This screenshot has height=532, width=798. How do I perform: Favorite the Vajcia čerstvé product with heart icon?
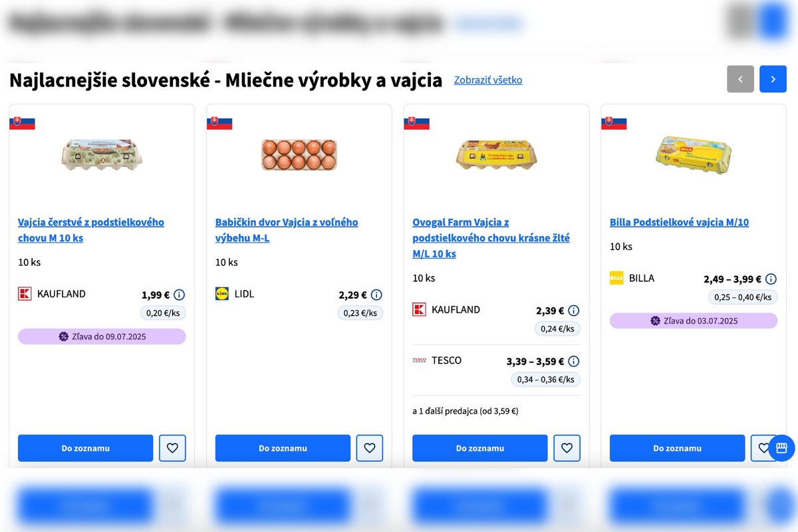coord(172,448)
